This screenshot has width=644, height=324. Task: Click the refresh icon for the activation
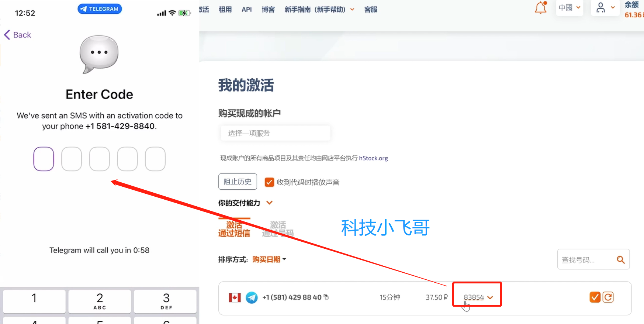[x=608, y=297]
